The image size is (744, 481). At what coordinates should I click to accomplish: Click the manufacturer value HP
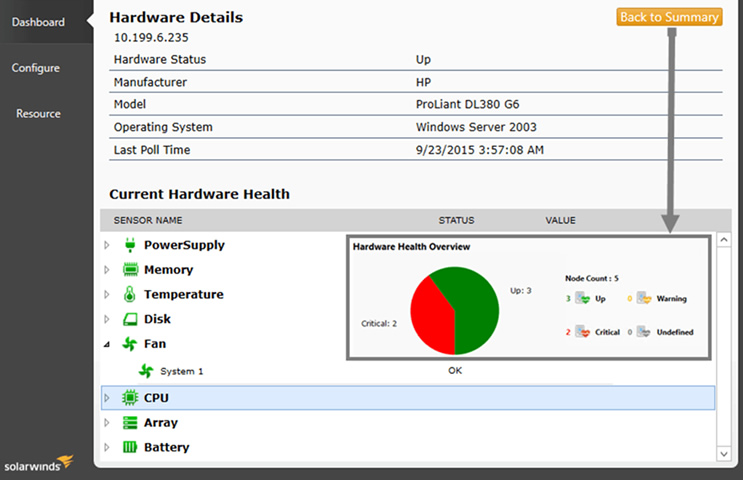click(x=423, y=82)
